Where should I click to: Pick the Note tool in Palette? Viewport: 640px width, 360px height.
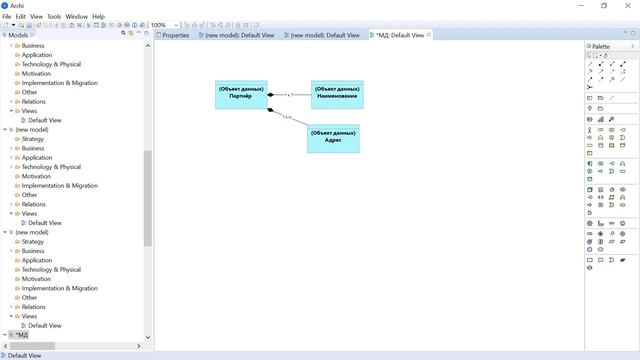point(590,98)
